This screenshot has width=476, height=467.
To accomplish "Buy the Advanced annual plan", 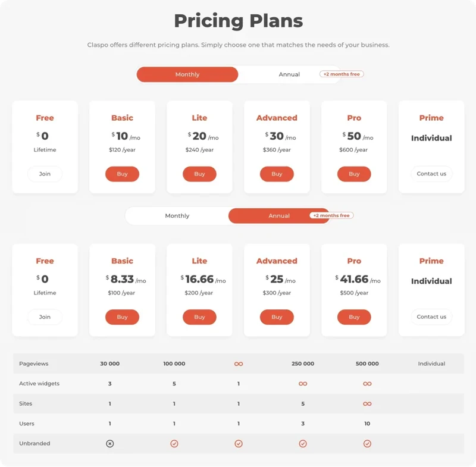I will 277,317.
